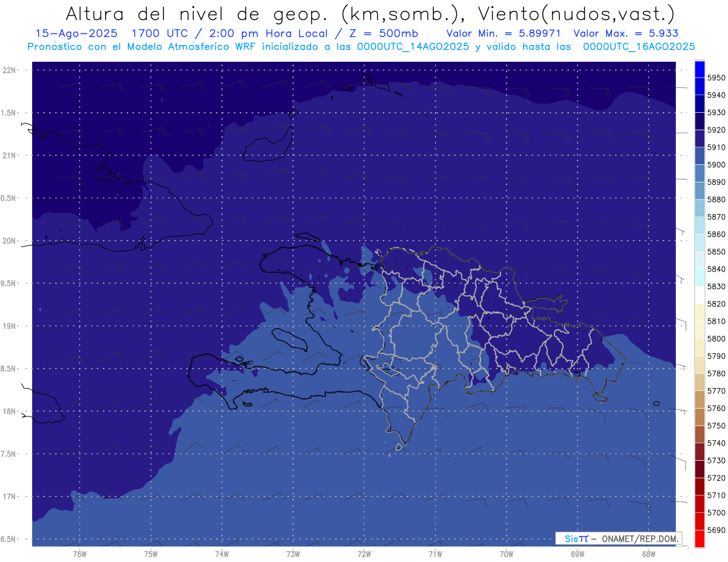The width and height of the screenshot is (728, 562).
Task: Click the legend value '5840'
Action: click(x=716, y=269)
